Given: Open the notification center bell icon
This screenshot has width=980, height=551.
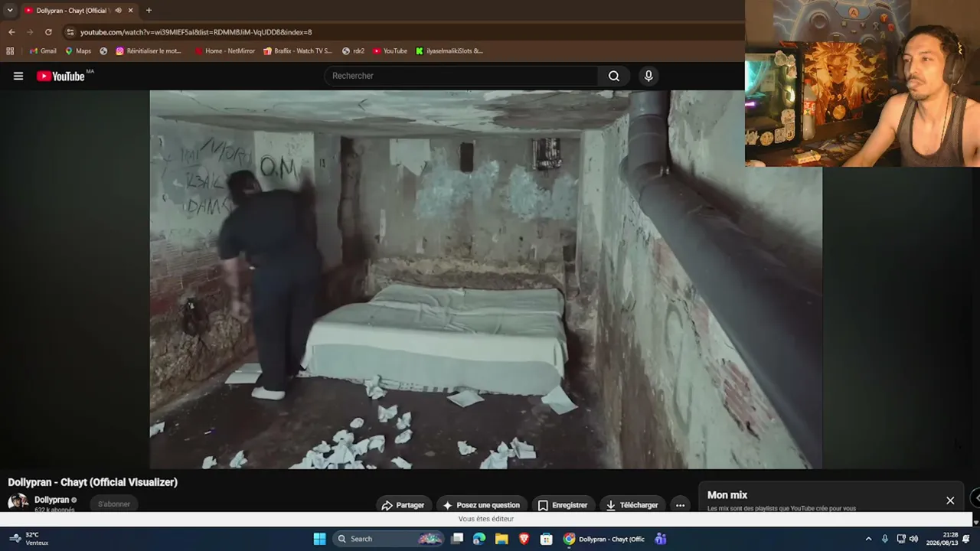Looking at the screenshot, I should [x=966, y=539].
